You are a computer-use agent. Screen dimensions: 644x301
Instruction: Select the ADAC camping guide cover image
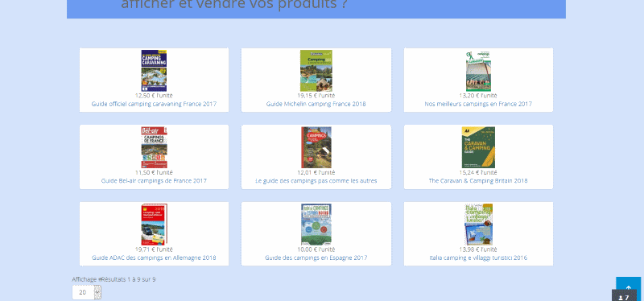tap(154, 225)
